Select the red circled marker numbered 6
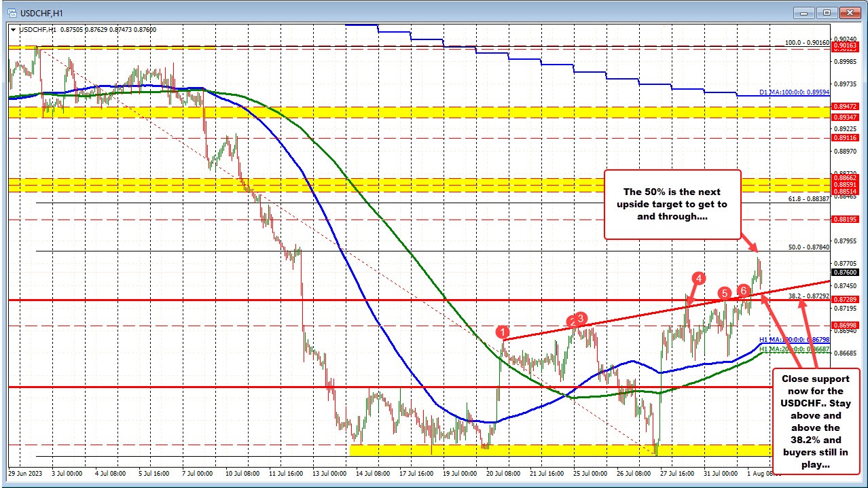This screenshot has height=488, width=868. coord(742,290)
